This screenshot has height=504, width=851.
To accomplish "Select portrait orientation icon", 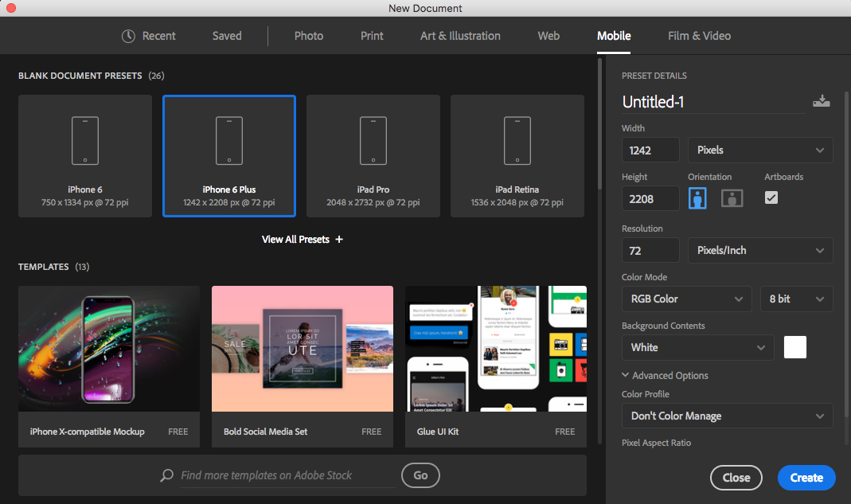I will click(x=697, y=198).
